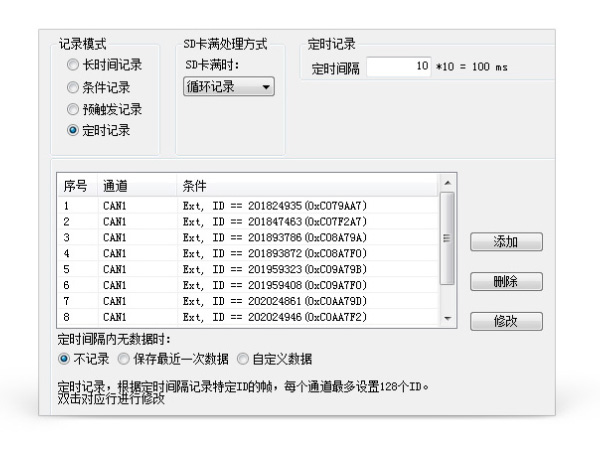This screenshot has width=600, height=449.
Task: Select row 3 with ID 201893786
Action: tap(250, 237)
